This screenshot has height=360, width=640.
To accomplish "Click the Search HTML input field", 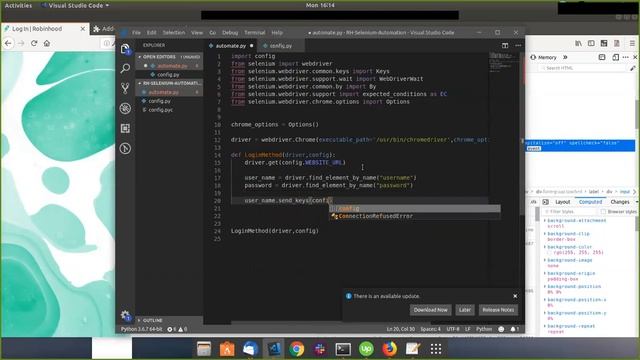I will tap(584, 68).
